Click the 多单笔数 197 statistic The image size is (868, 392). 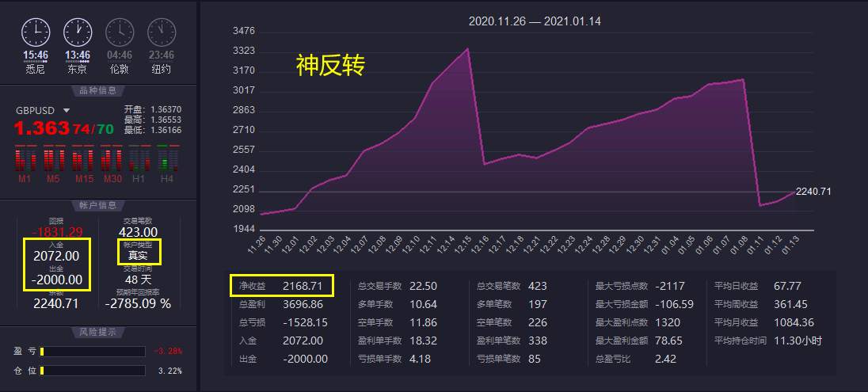point(512,305)
